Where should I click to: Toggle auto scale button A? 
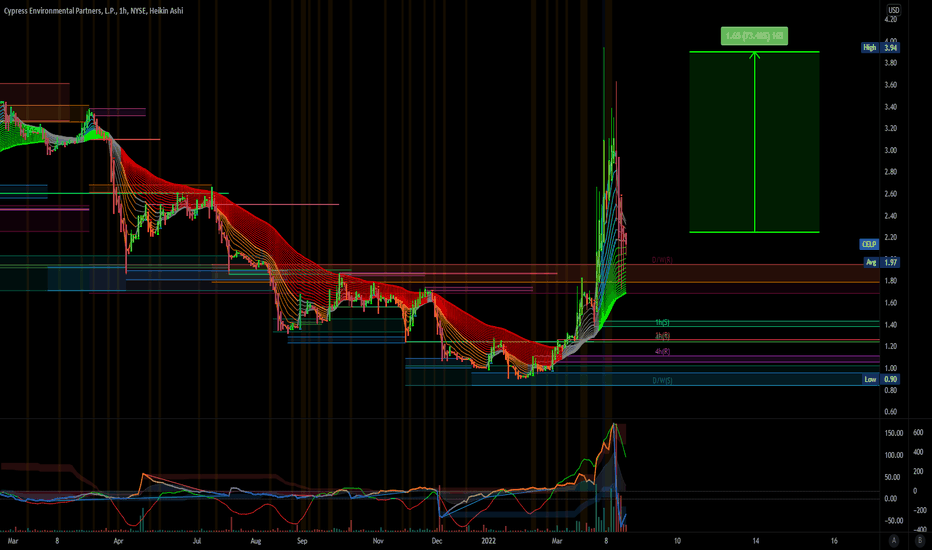pyautogui.click(x=893, y=540)
